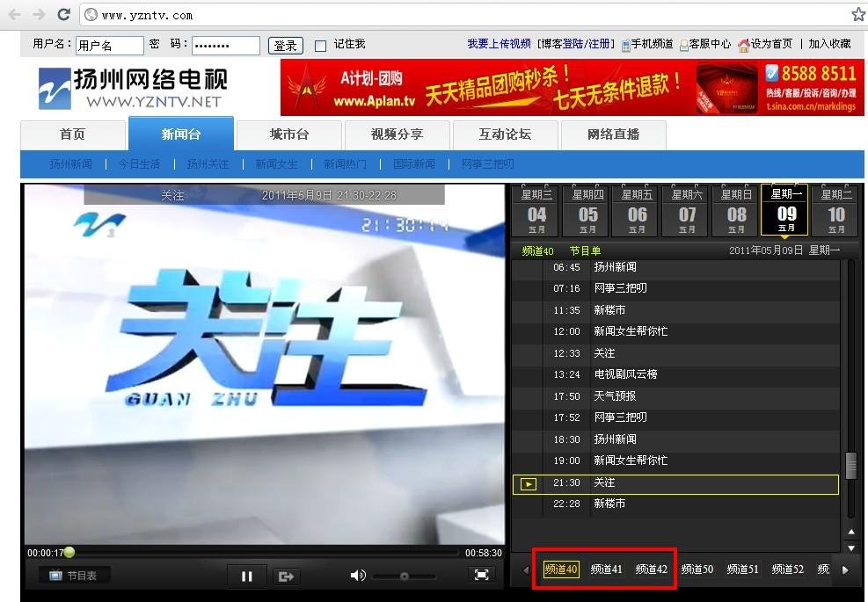Switch the player to fullscreen mode

coord(481,576)
